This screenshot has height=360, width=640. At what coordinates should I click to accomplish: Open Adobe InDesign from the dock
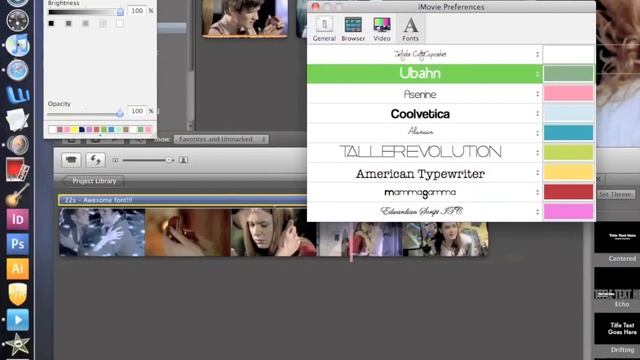coord(18,219)
